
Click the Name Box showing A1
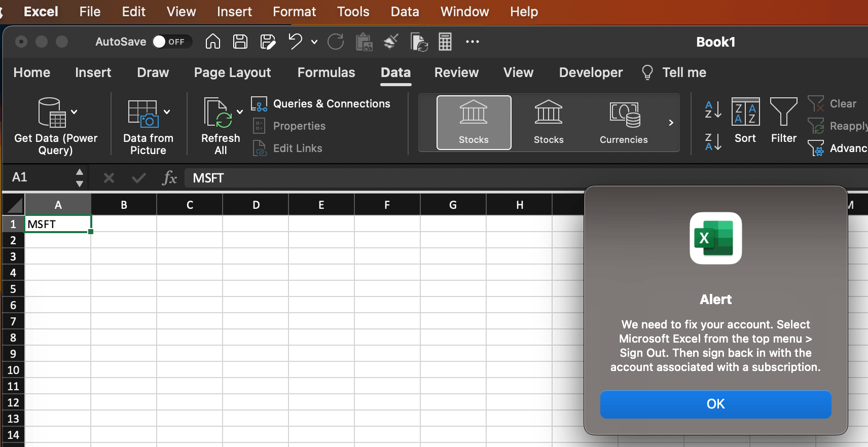click(x=38, y=178)
